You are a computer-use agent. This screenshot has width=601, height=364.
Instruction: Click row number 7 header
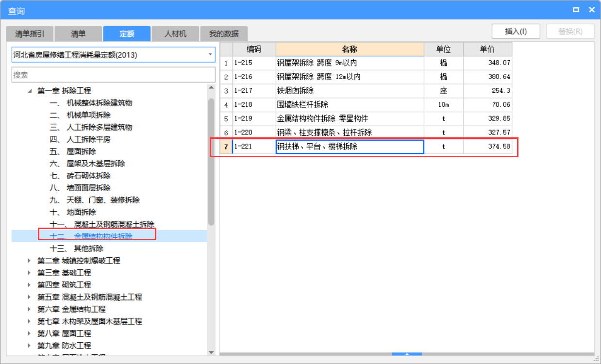coord(226,147)
